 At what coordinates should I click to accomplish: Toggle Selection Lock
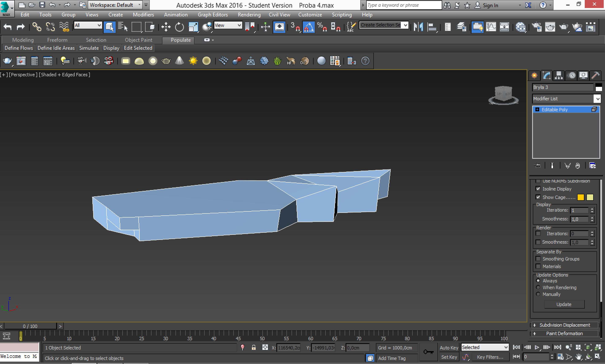click(x=254, y=348)
